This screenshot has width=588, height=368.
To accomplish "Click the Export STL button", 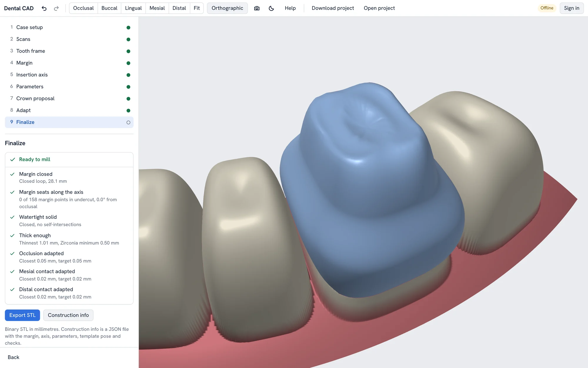I will (x=22, y=315).
